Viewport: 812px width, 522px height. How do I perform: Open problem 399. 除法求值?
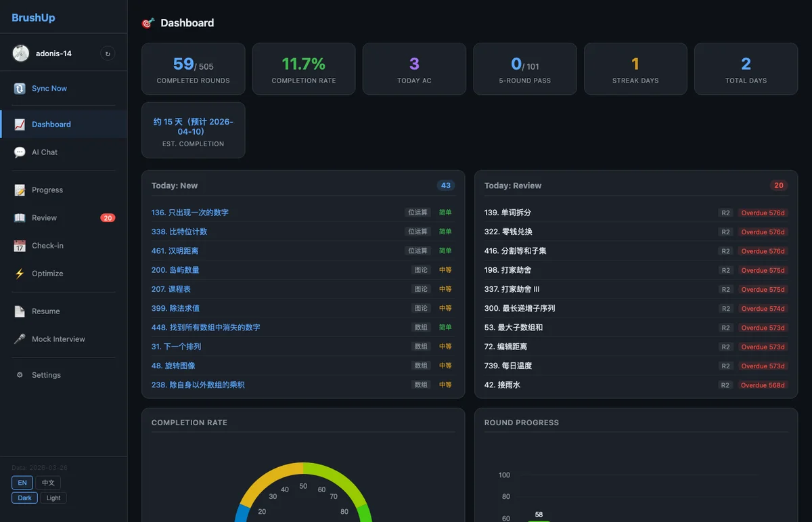click(175, 308)
